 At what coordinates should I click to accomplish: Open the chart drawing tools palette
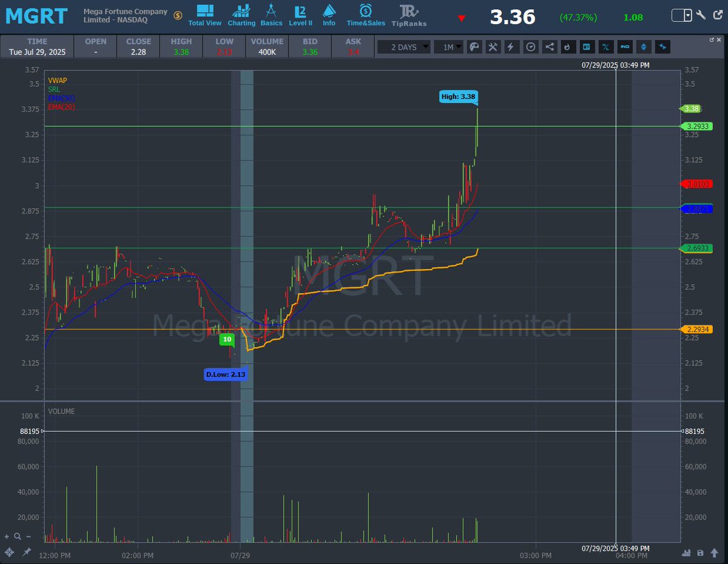pos(474,46)
